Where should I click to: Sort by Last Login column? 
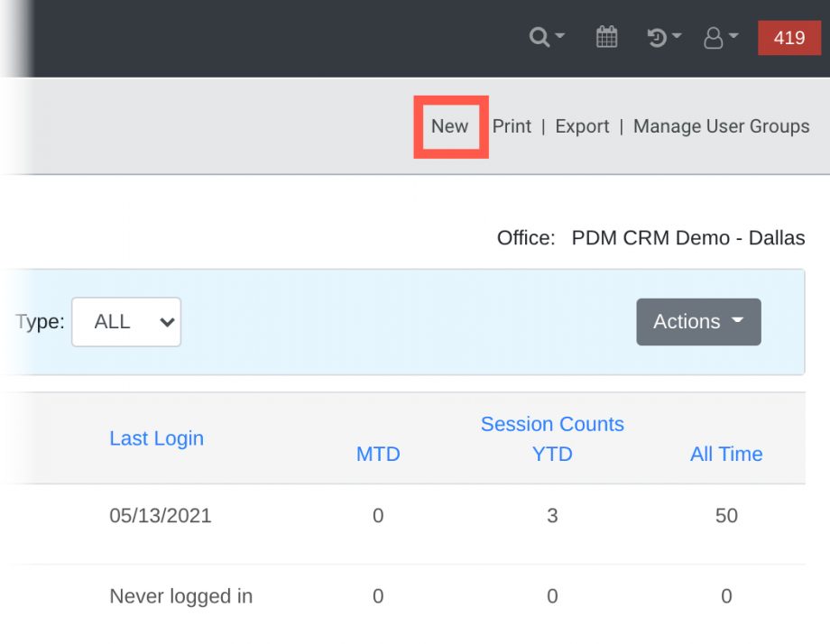156,438
